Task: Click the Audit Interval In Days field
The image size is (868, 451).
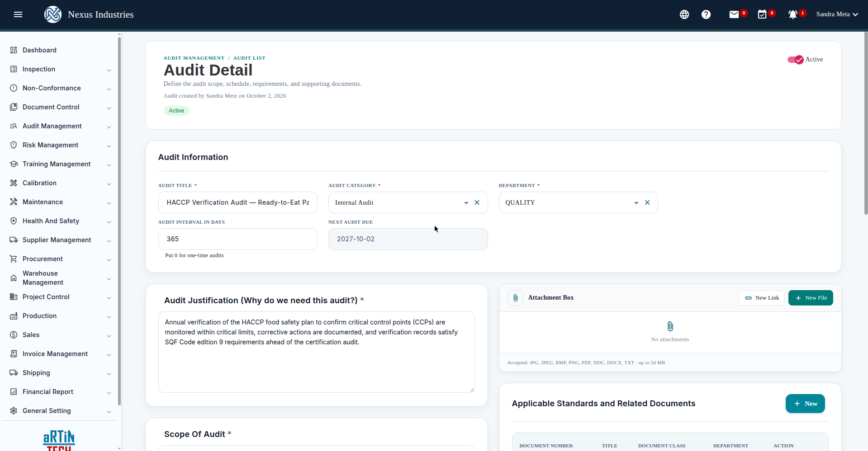Action: (238, 239)
